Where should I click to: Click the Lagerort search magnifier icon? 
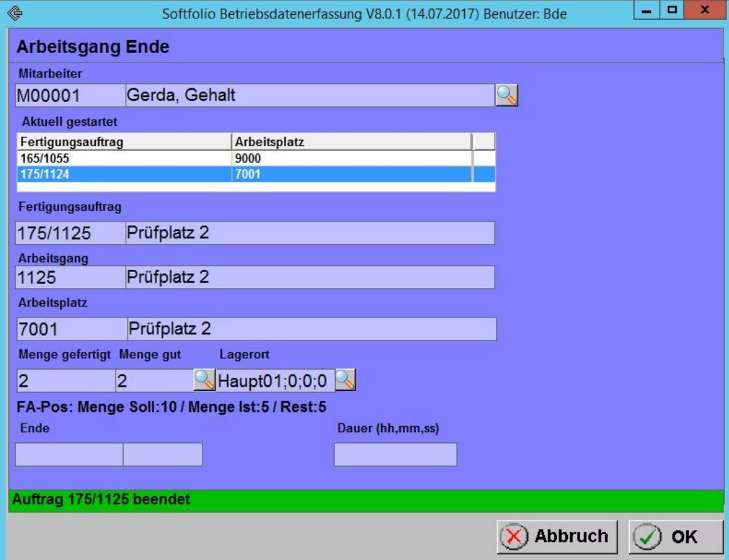coord(345,380)
